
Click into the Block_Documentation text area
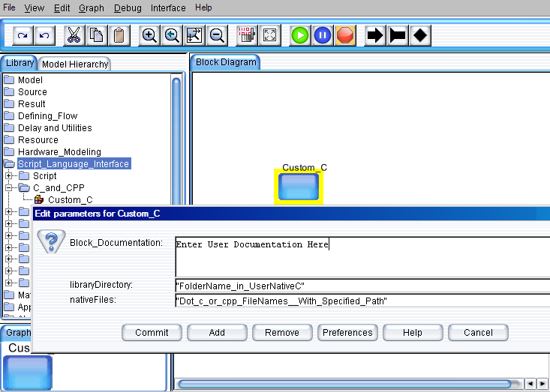[362, 257]
